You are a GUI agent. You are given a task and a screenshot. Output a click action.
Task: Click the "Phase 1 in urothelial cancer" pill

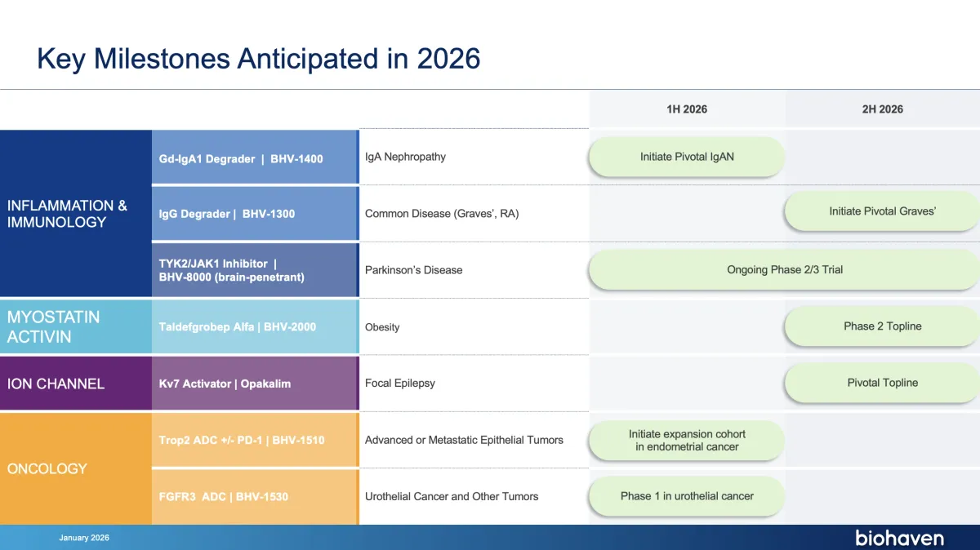(686, 496)
